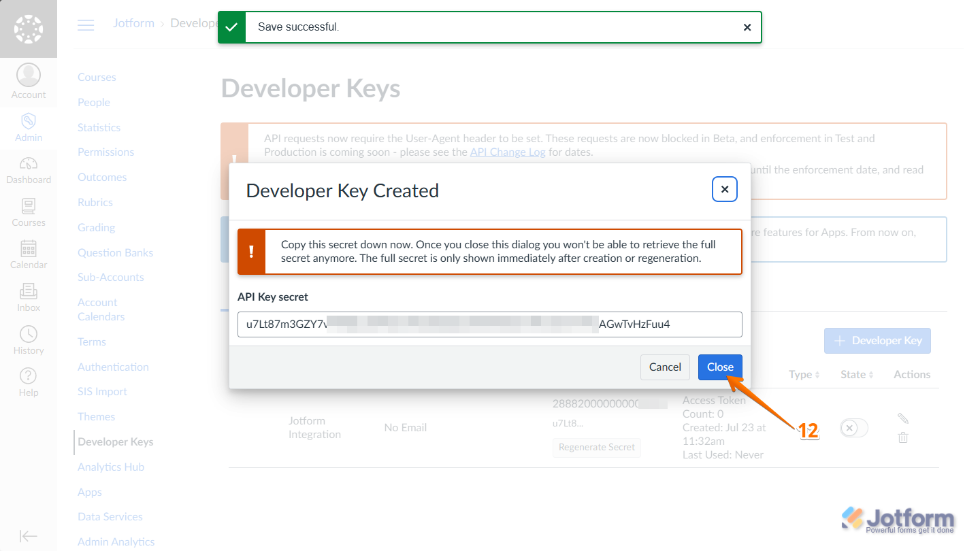Open Question Banks in admin menu
The image size is (980, 551).
click(115, 253)
